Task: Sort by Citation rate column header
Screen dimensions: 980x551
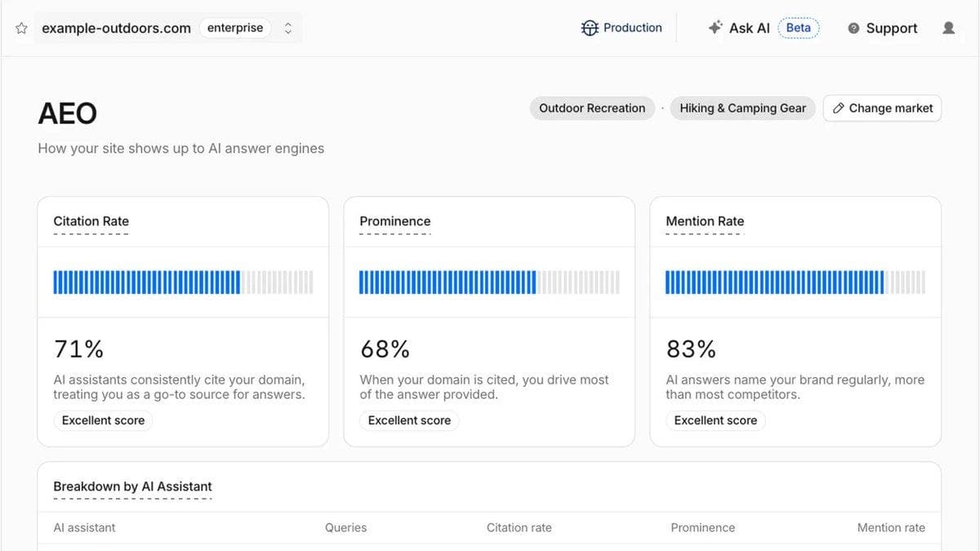Action: pyautogui.click(x=519, y=527)
